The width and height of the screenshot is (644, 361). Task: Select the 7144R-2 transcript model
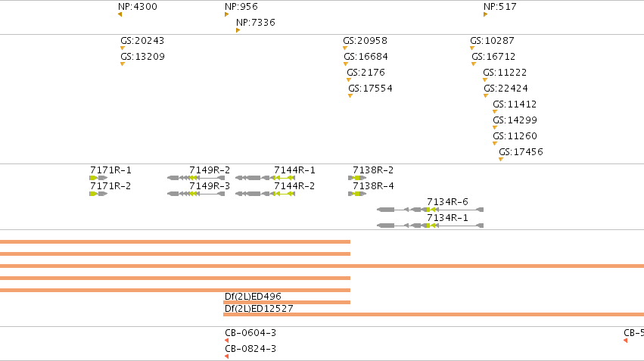[266, 194]
